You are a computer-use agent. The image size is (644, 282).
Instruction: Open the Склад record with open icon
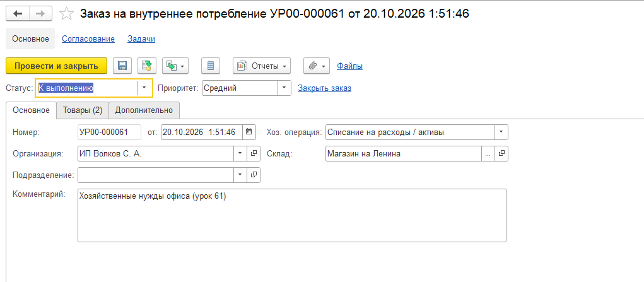click(x=501, y=153)
